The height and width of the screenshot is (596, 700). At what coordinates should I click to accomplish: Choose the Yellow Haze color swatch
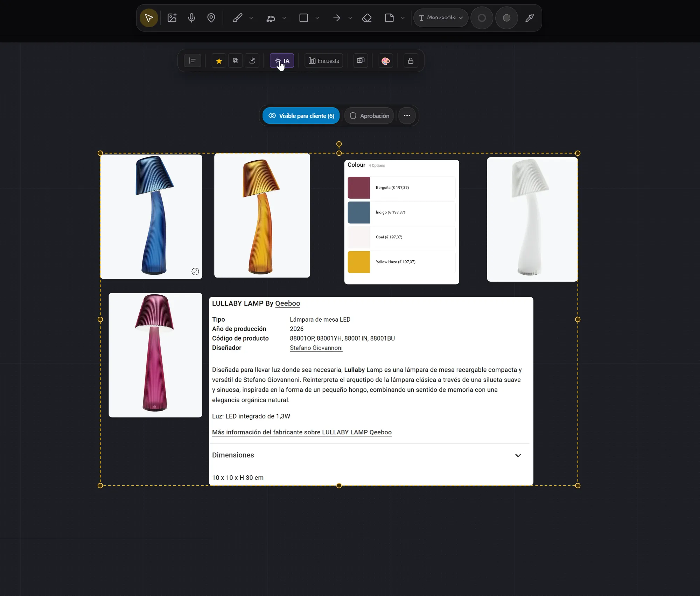click(359, 262)
